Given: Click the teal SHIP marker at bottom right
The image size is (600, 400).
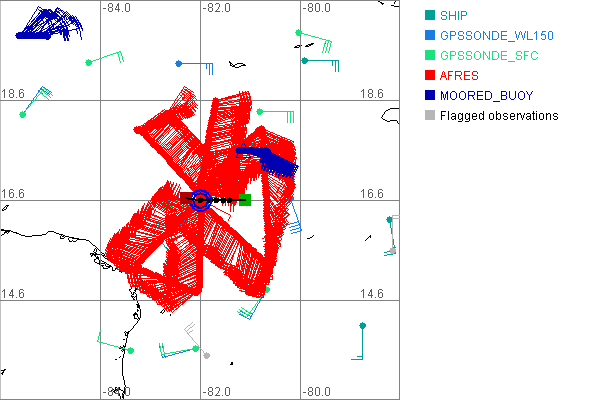Looking at the screenshot, I should [x=363, y=325].
